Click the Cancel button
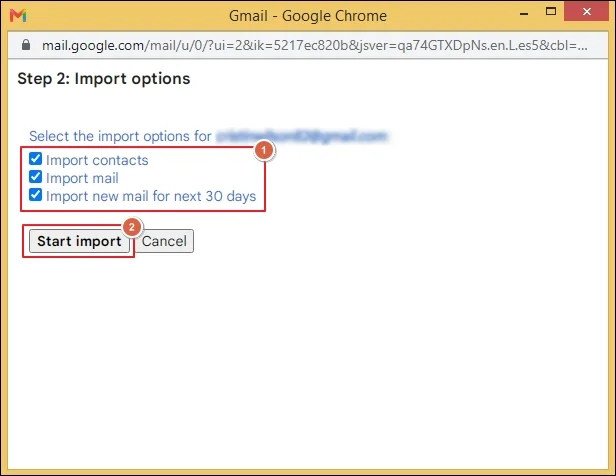Screen dimensions: 616x476 pyautogui.click(x=164, y=241)
